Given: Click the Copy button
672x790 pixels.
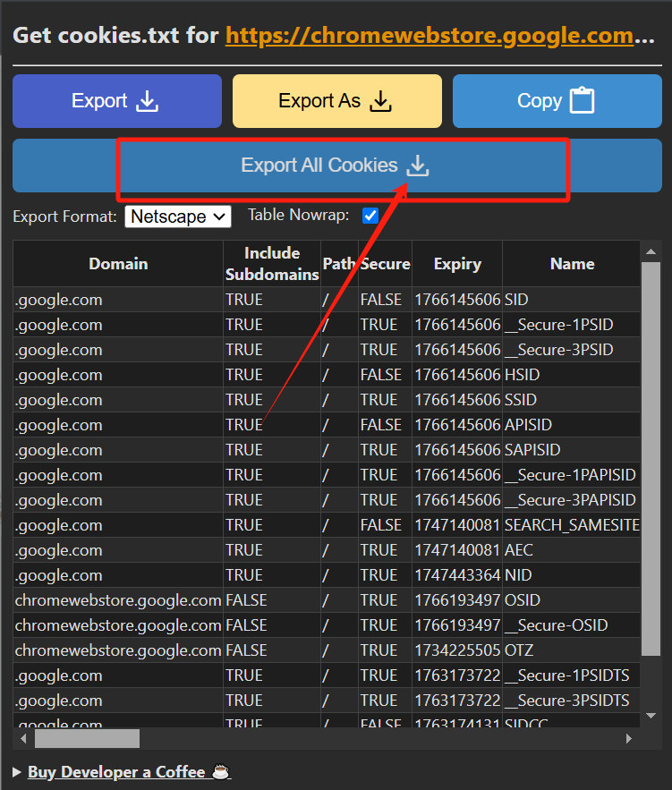Looking at the screenshot, I should pos(557,101).
